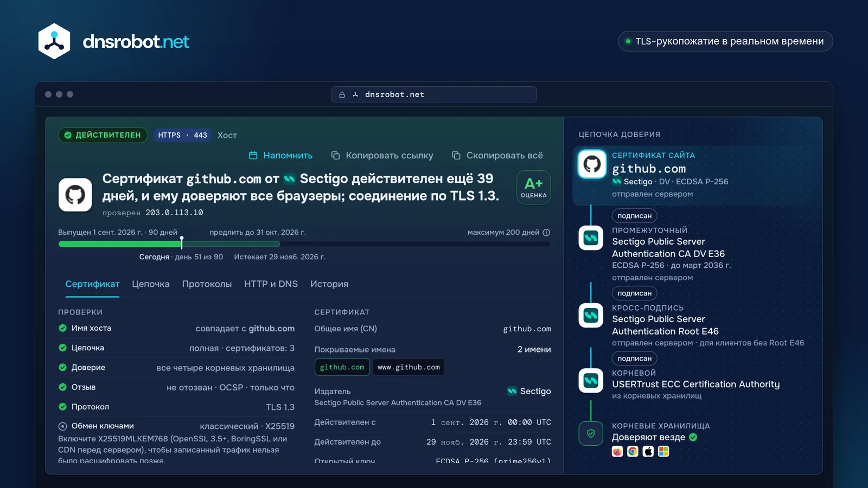The width and height of the screenshot is (868, 488).
Task: Click the Истекает 29 нояб. 2026 г. label
Action: (x=280, y=257)
